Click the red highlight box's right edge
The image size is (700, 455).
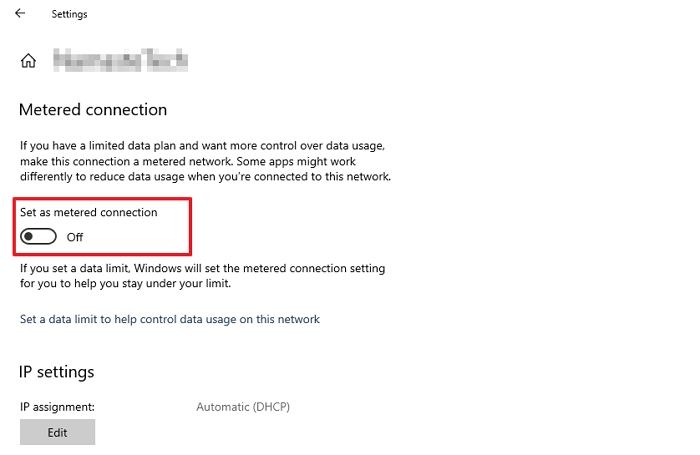click(191, 227)
